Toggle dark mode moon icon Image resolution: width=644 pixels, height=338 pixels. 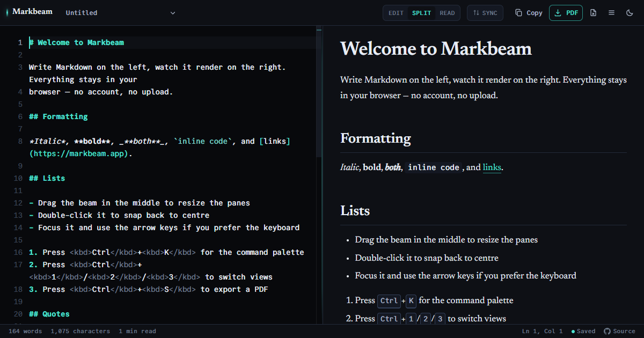pyautogui.click(x=630, y=13)
